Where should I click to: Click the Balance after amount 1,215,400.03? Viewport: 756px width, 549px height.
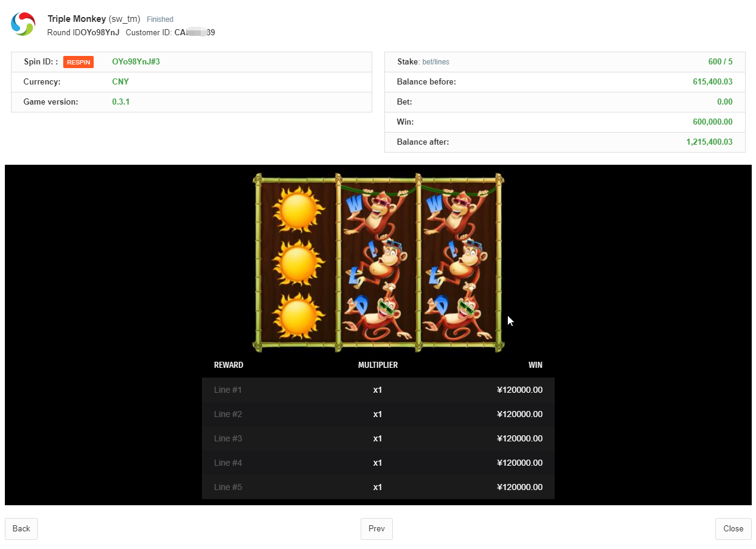click(x=709, y=142)
